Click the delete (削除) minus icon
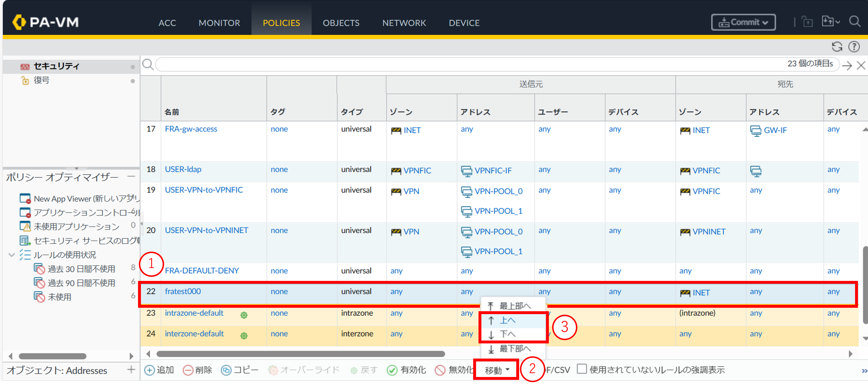Screen dimensions: 868x385 click(188, 370)
